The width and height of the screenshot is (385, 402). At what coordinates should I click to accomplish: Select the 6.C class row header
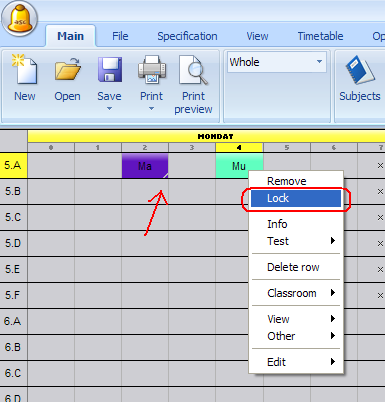tap(13, 373)
